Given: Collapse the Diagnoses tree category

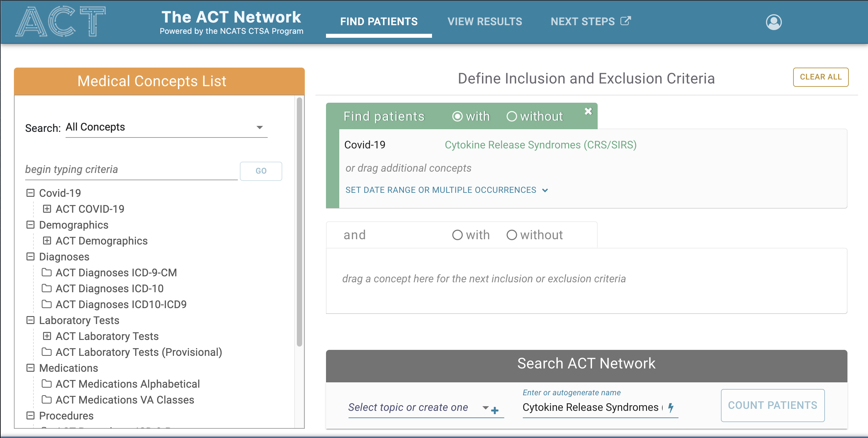Looking at the screenshot, I should pos(30,257).
